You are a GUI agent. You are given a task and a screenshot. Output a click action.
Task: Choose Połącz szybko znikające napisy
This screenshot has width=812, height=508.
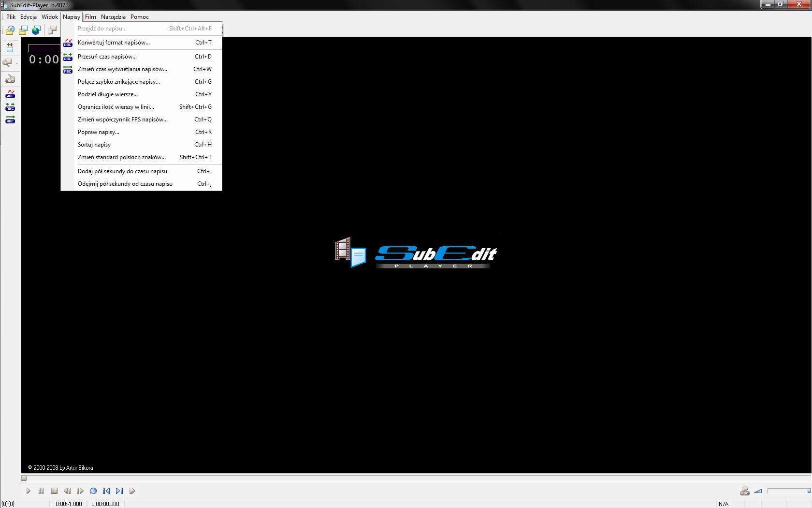141,82
